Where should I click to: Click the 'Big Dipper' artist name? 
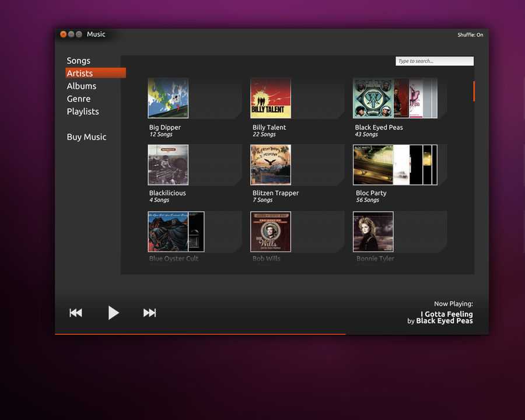point(164,127)
